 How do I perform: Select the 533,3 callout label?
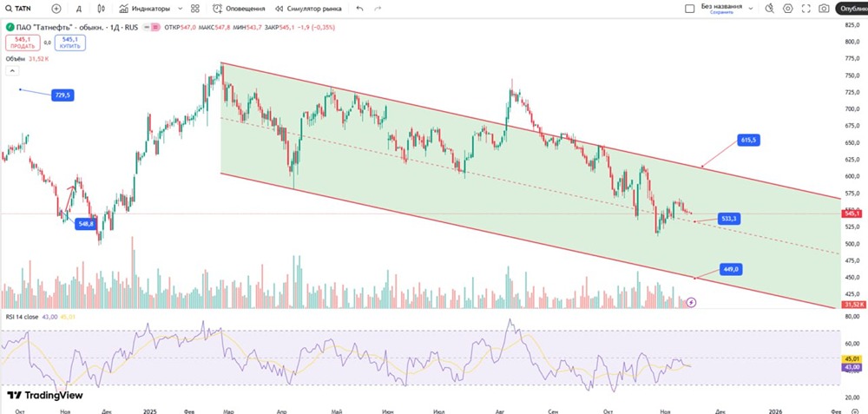[730, 219]
